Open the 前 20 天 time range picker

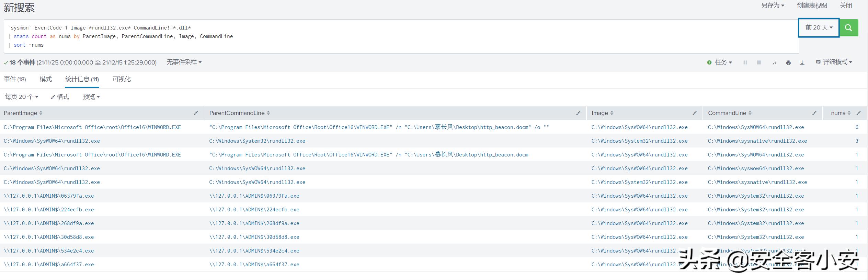(819, 28)
